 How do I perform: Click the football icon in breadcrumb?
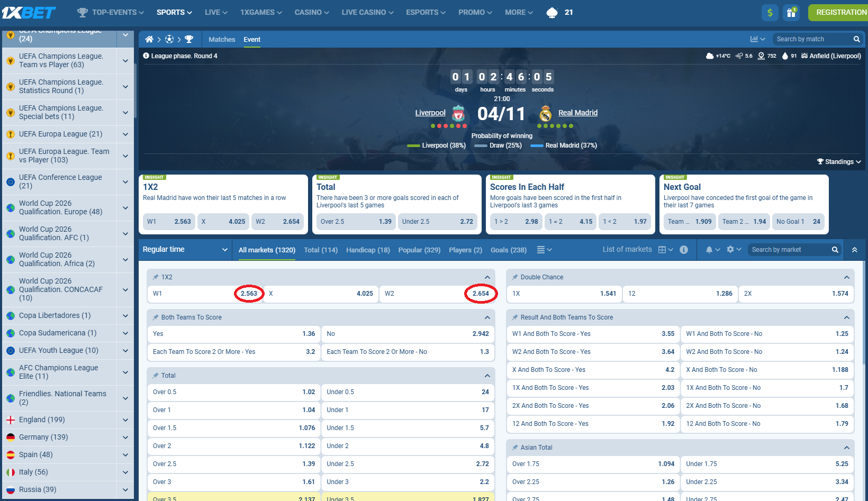point(169,39)
